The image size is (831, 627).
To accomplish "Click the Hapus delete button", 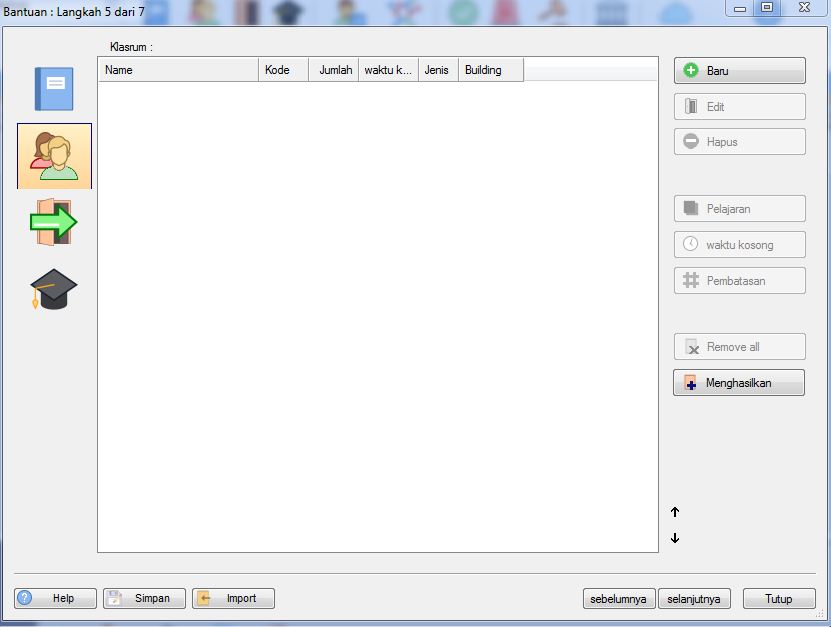I will pos(739,142).
